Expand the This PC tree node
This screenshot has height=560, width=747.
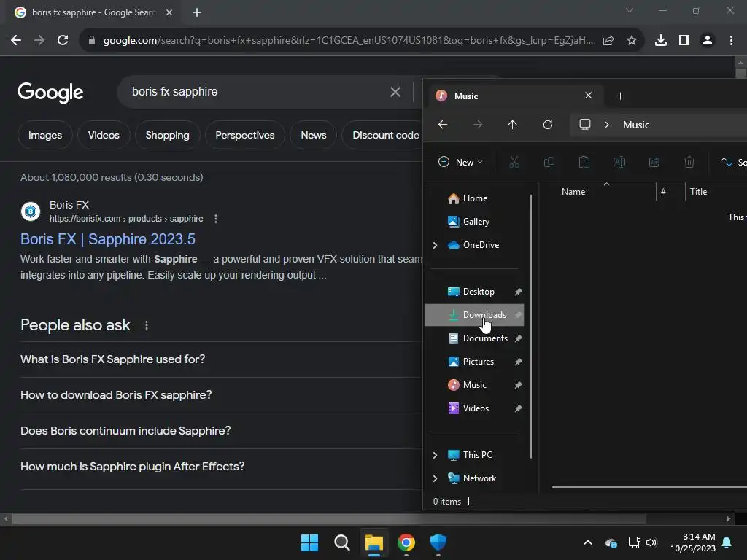(435, 455)
